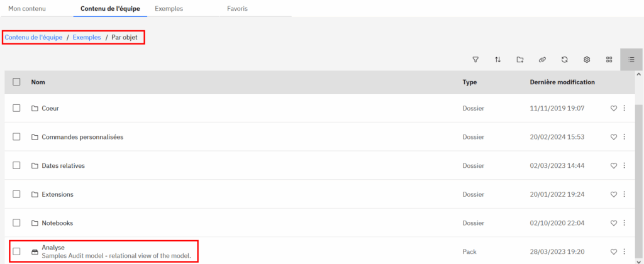Open more actions menu for Extensions
Image resolution: width=644 pixels, height=264 pixels.
coord(624,195)
